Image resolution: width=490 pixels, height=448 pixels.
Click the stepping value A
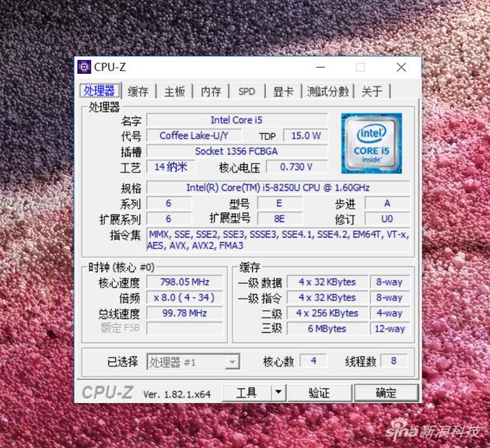(x=387, y=203)
